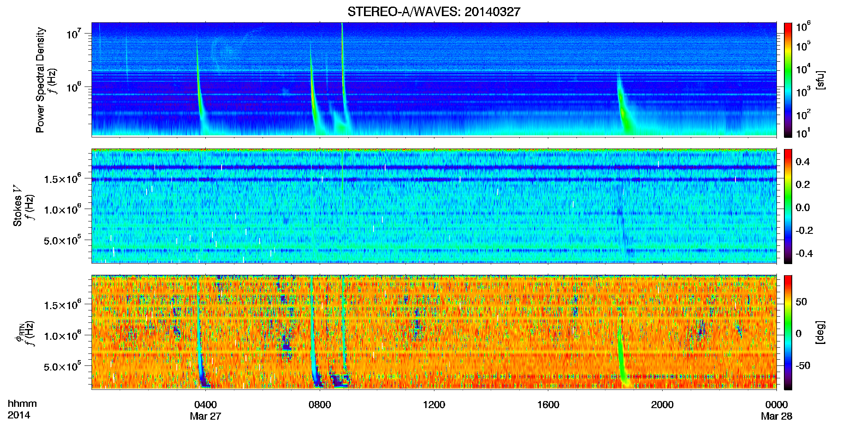868x447 pixels.
Task: Click the hhmm label at bottom left
Action: pyautogui.click(x=22, y=404)
